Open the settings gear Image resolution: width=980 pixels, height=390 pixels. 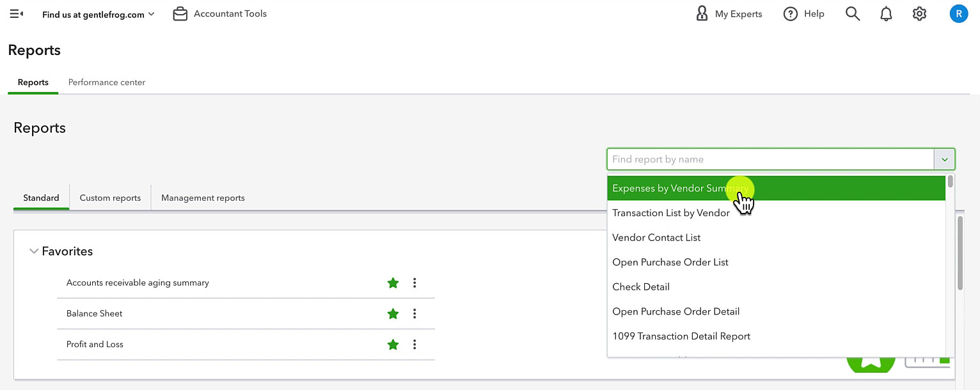(x=919, y=13)
